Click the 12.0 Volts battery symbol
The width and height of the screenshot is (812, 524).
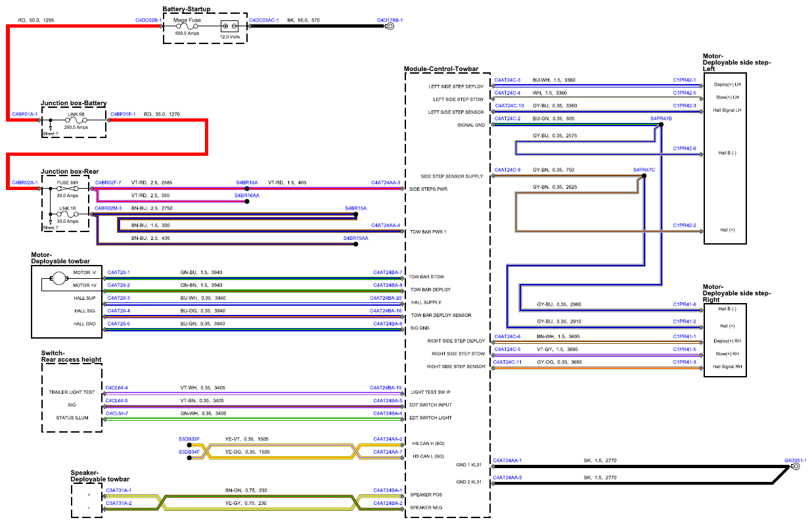click(x=229, y=27)
